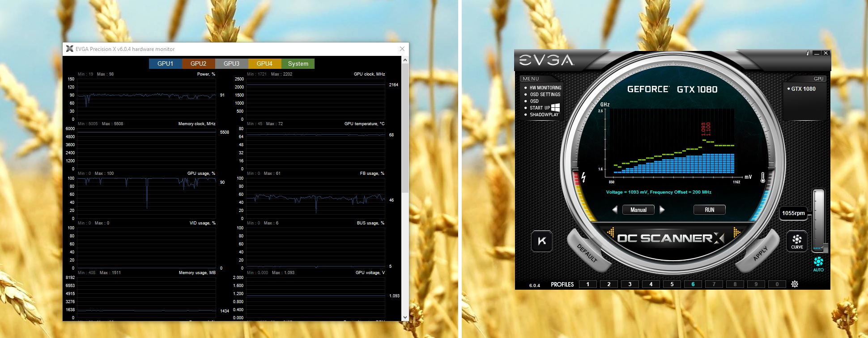Click the hardware monitor vertical scrollbar thumb

tap(405, 128)
